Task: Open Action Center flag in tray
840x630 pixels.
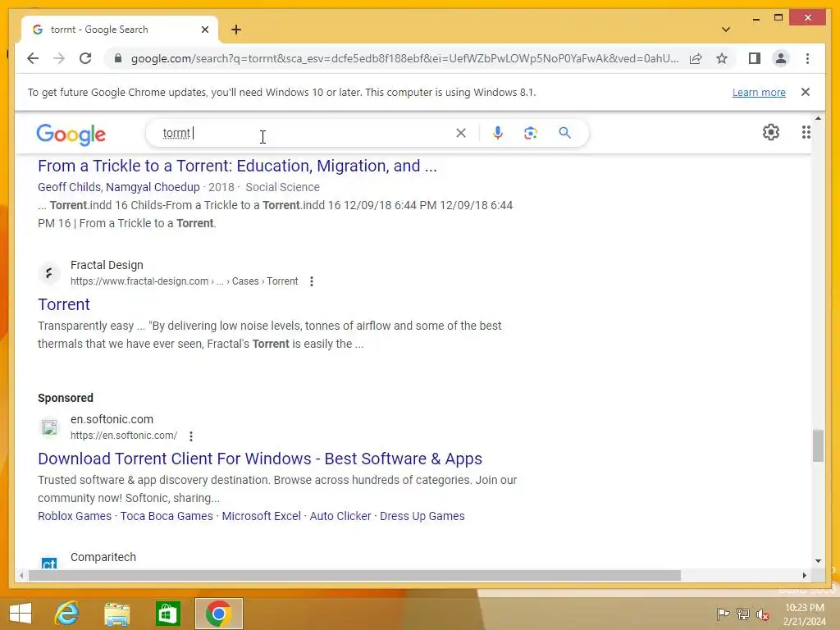Action: coord(723,614)
